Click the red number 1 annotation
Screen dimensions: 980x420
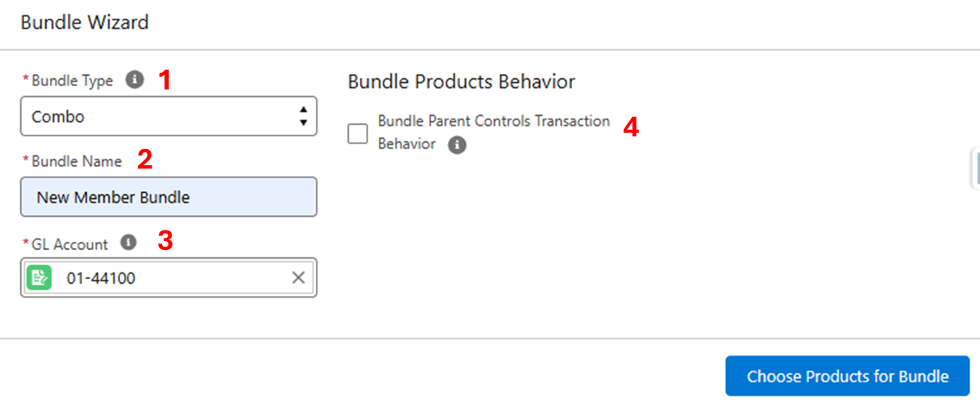click(x=164, y=80)
